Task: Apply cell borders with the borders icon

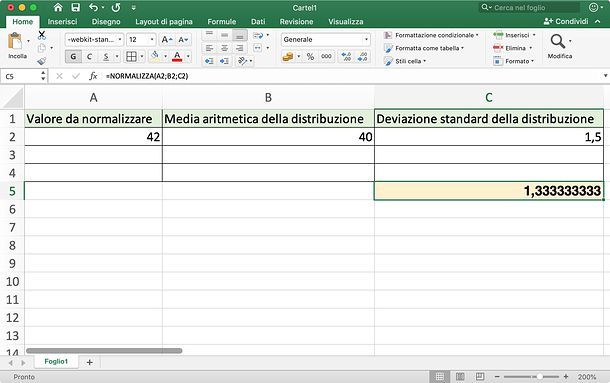Action: (x=131, y=57)
